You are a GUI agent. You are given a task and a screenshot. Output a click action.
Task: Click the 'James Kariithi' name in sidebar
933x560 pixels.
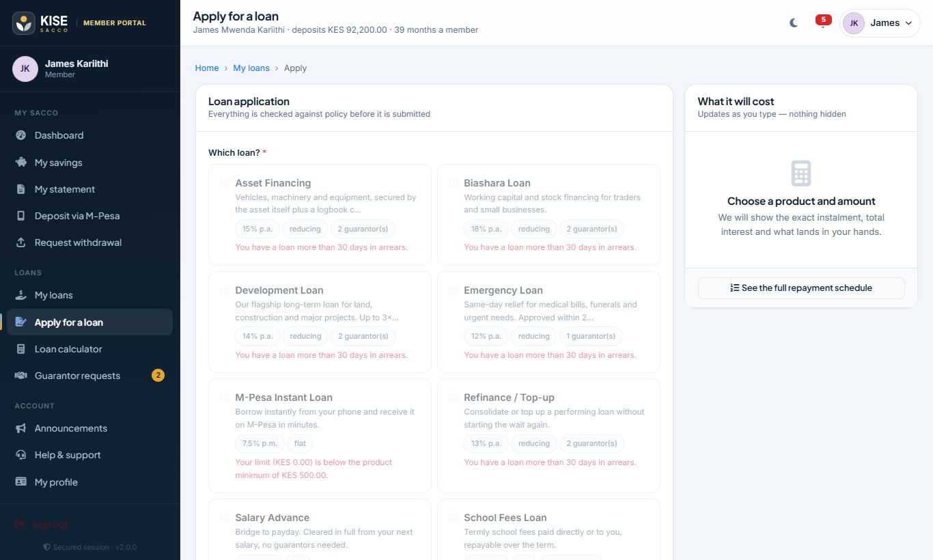76,64
